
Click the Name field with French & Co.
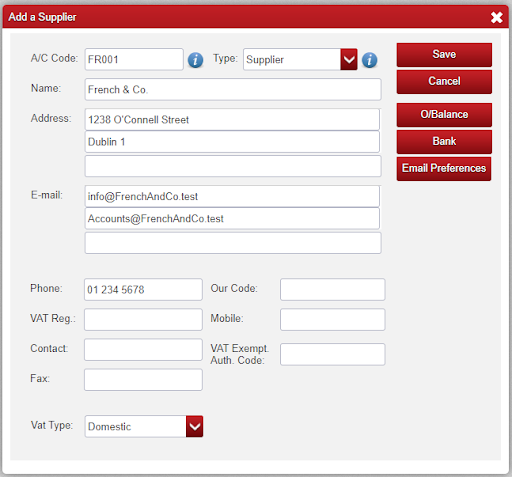(233, 89)
